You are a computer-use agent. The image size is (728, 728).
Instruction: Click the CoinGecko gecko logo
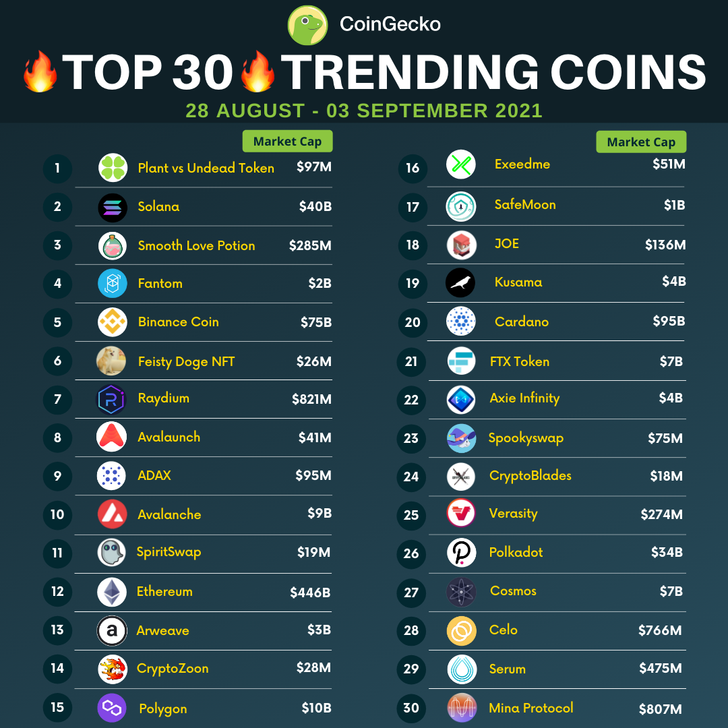pos(307,25)
